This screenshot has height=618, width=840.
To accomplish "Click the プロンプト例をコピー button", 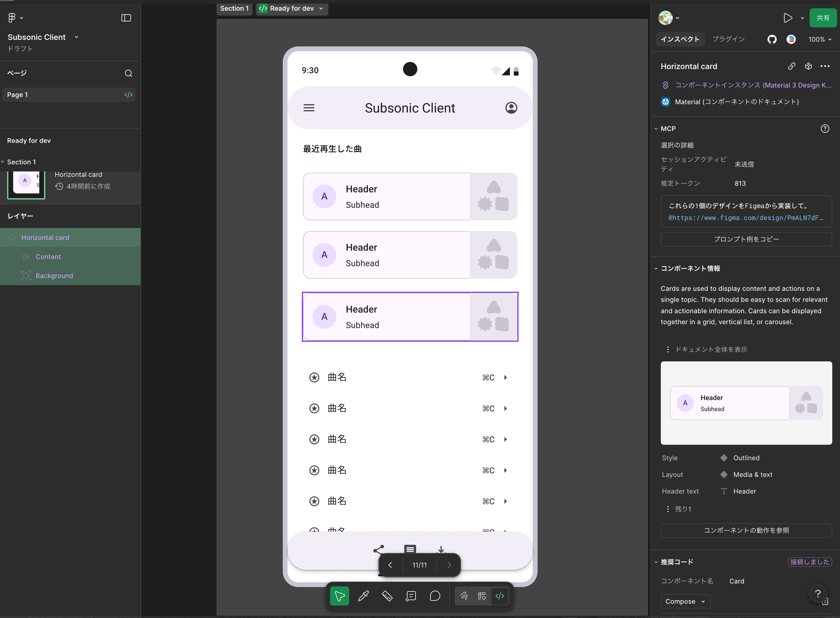I will click(746, 239).
